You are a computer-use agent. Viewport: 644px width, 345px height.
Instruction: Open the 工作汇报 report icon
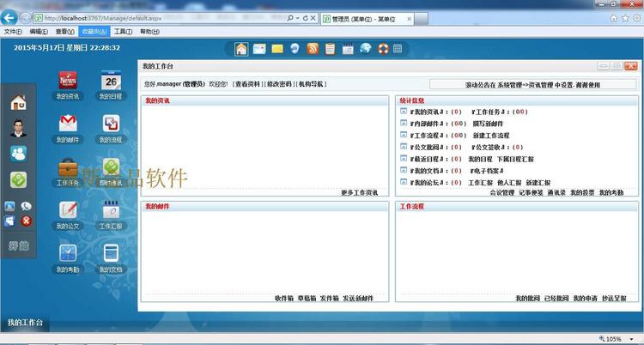pyautogui.click(x=111, y=210)
